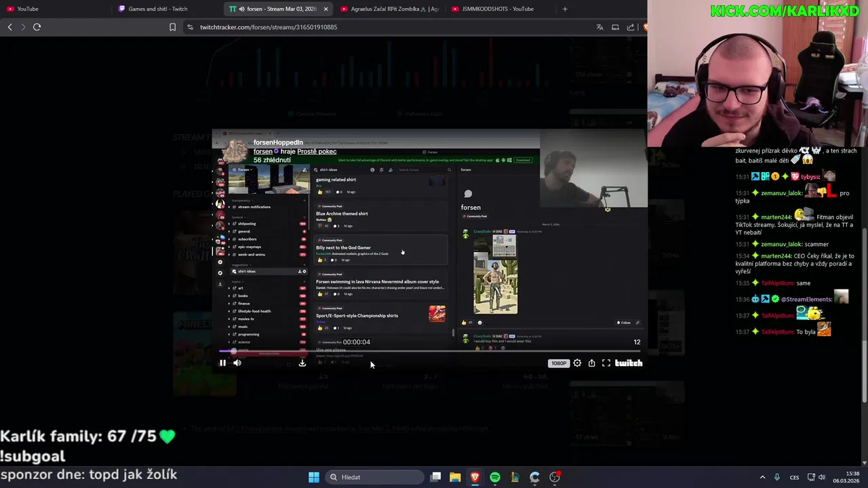Image resolution: width=868 pixels, height=488 pixels.
Task: Click the microphone tray icon
Action: [x=777, y=477]
